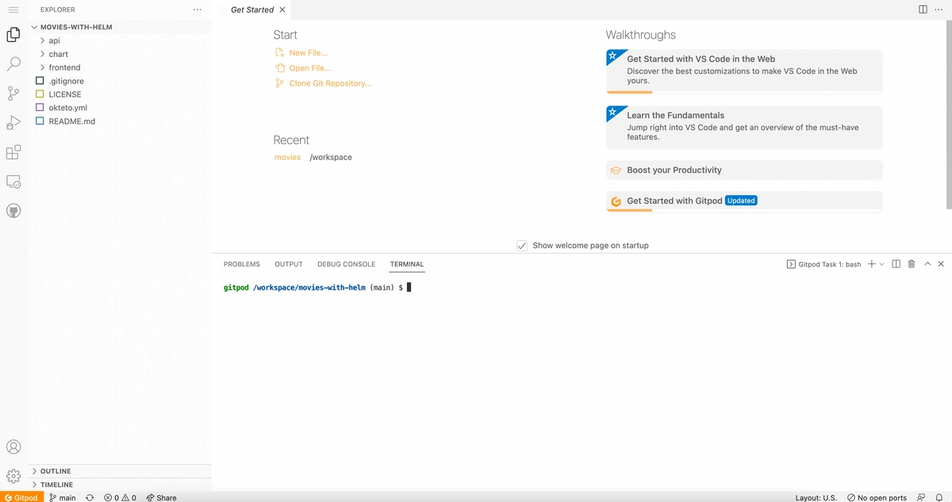Open recent movies workspace link

pos(287,157)
